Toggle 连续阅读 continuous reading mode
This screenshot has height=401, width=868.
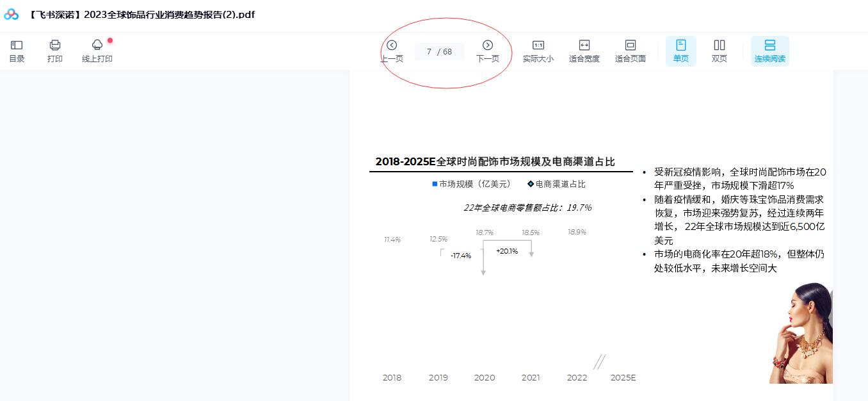(x=769, y=51)
